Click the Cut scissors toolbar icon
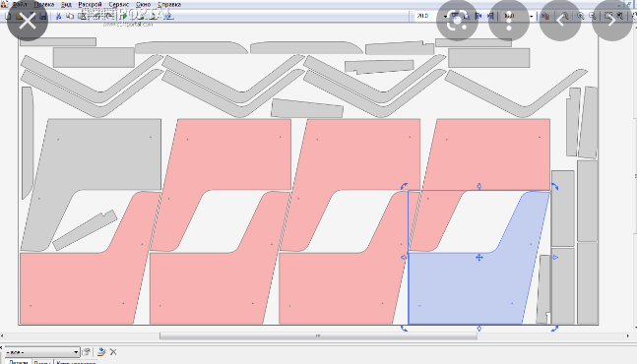The height and width of the screenshot is (364, 637). (x=58, y=16)
